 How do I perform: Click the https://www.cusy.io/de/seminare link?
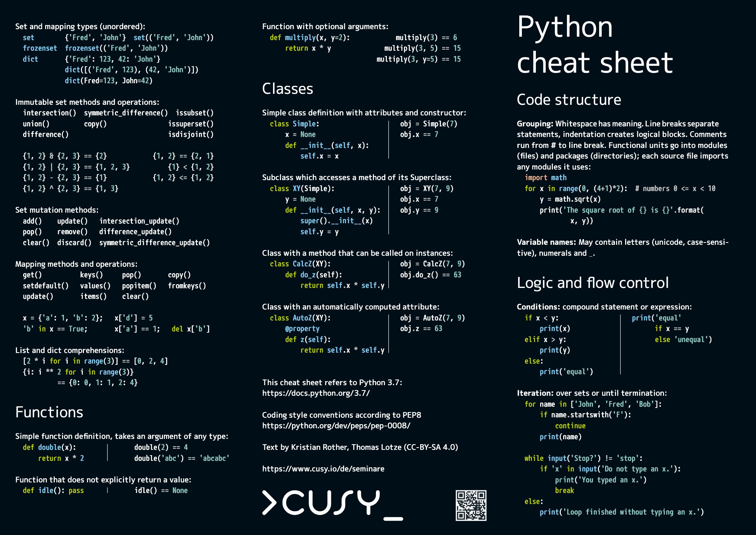323,468
